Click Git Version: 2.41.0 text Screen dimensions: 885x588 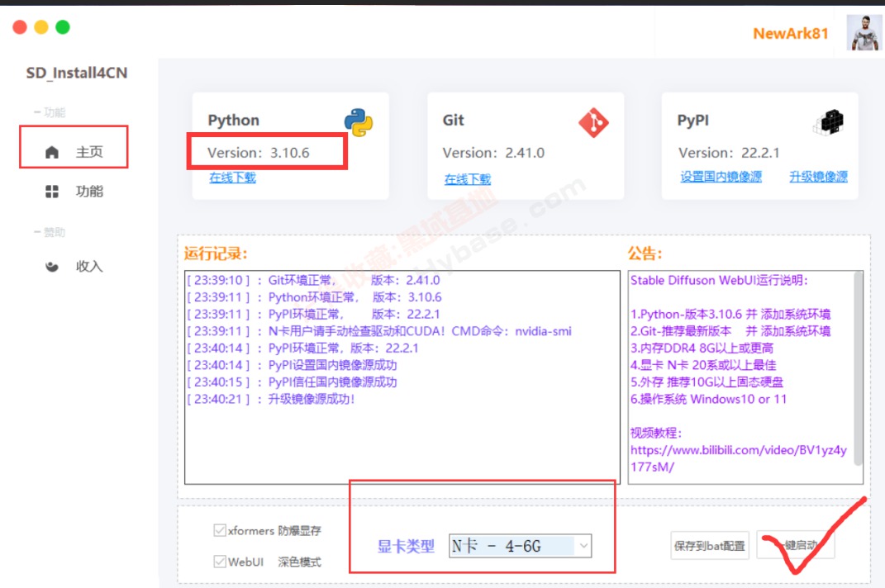(493, 153)
